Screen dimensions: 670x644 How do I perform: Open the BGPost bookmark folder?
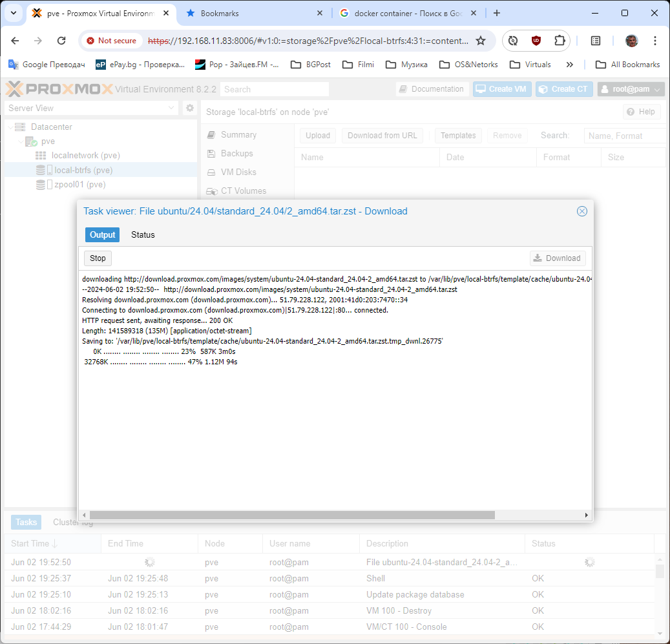pyautogui.click(x=311, y=65)
